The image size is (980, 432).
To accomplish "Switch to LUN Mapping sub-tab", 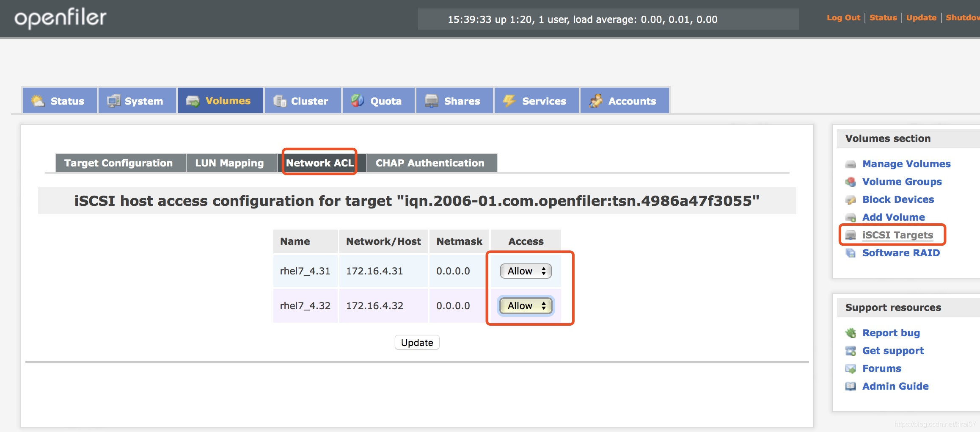I will (231, 163).
